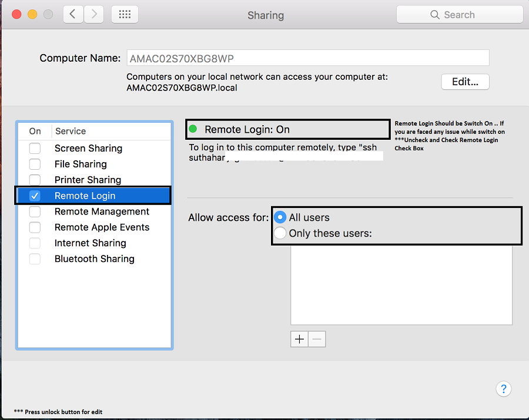Open the Edit... hostname button

465,82
